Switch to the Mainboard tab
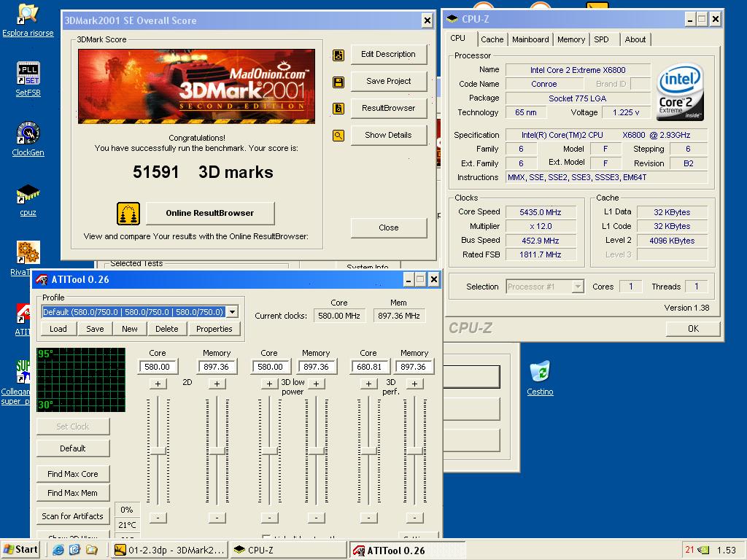 coord(530,39)
